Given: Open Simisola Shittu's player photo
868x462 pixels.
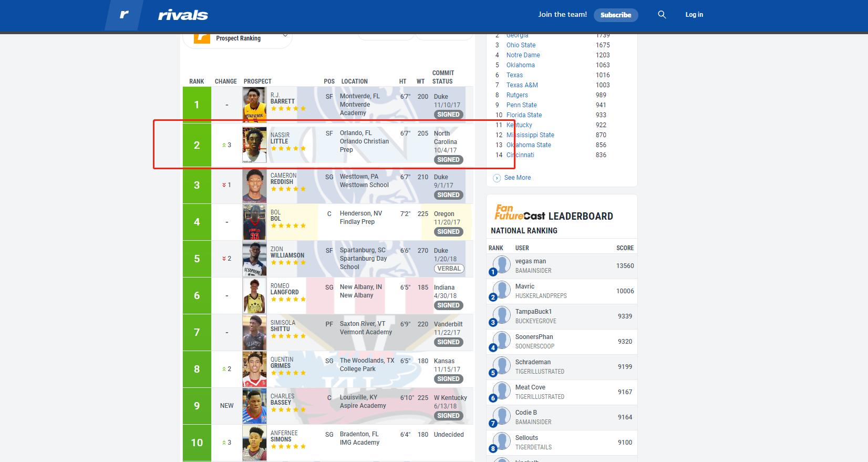Looking at the screenshot, I should pos(254,332).
